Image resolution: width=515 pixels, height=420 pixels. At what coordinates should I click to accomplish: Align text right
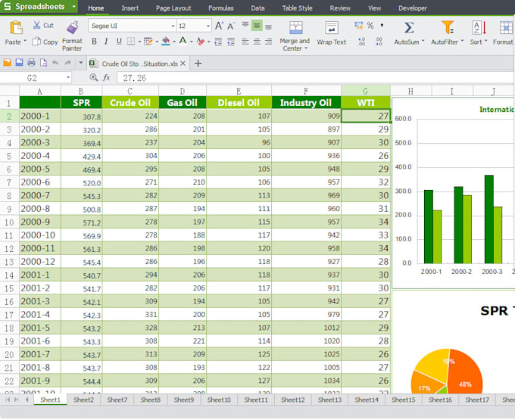coord(269,42)
